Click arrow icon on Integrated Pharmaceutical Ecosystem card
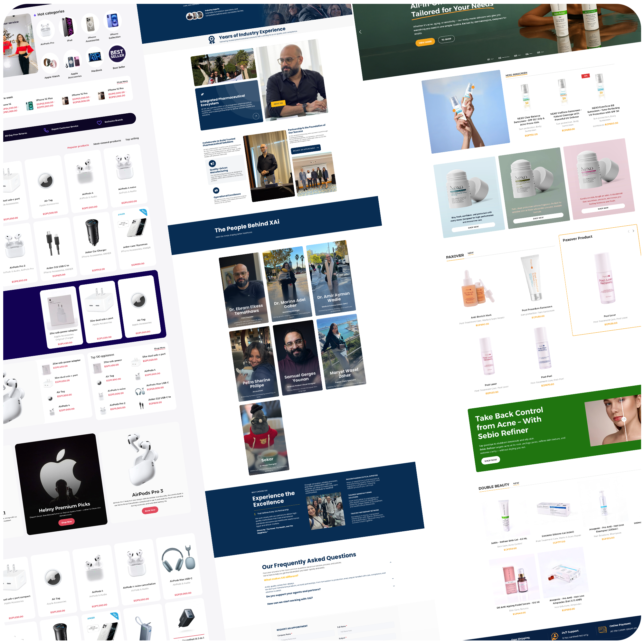The image size is (644, 644). tap(256, 116)
